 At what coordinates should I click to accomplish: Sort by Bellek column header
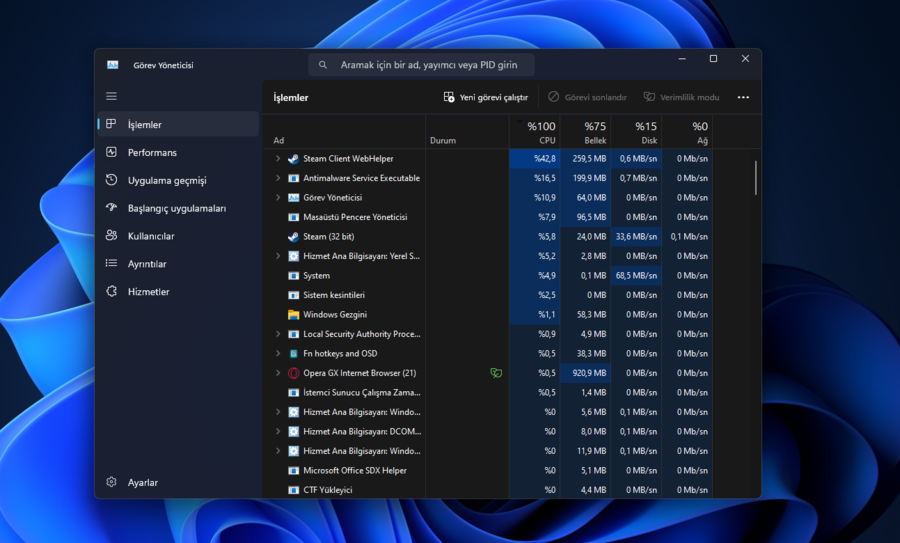(x=585, y=132)
